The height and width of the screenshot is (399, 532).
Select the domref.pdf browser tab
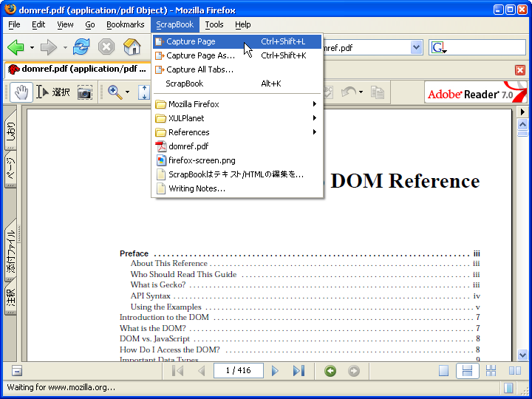(x=78, y=69)
